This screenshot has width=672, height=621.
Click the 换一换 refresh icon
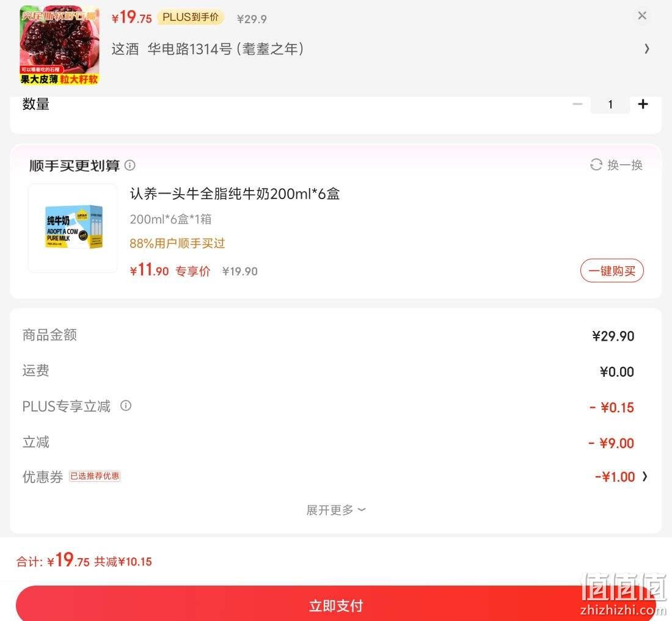point(596,165)
